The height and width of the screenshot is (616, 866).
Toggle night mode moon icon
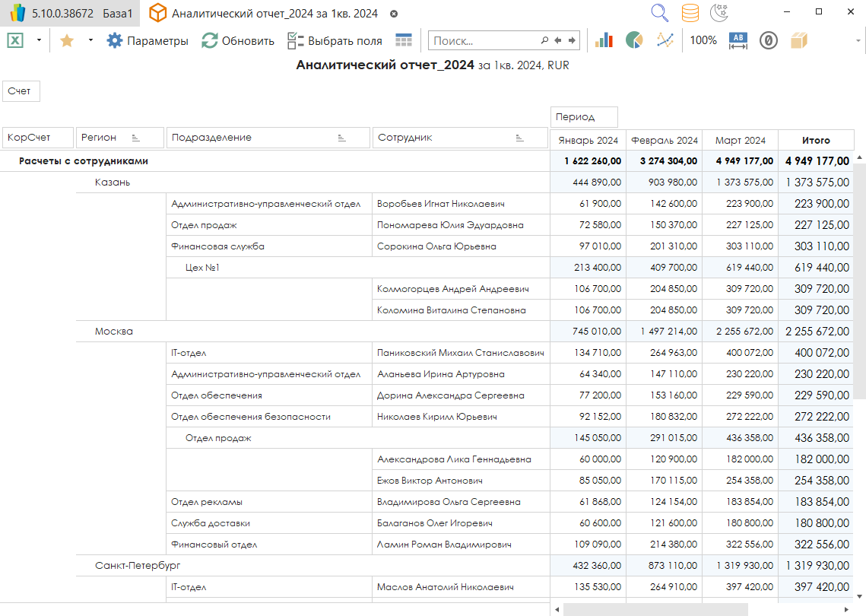(x=719, y=13)
